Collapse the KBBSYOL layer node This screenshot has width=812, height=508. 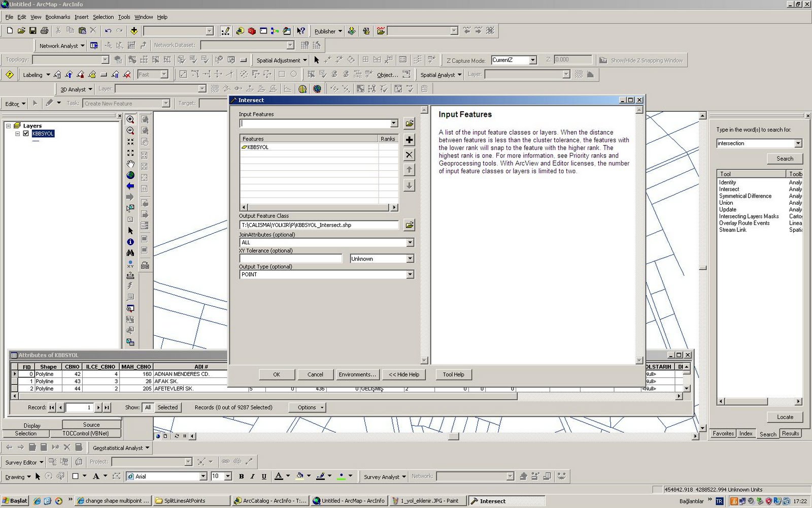[x=17, y=134]
